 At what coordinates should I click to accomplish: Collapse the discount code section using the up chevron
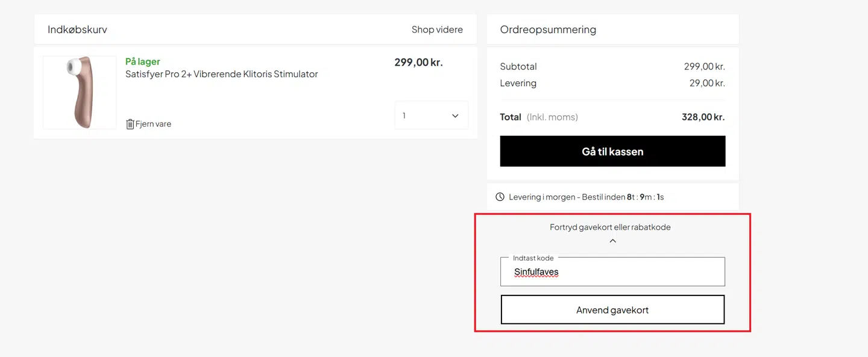pos(612,241)
